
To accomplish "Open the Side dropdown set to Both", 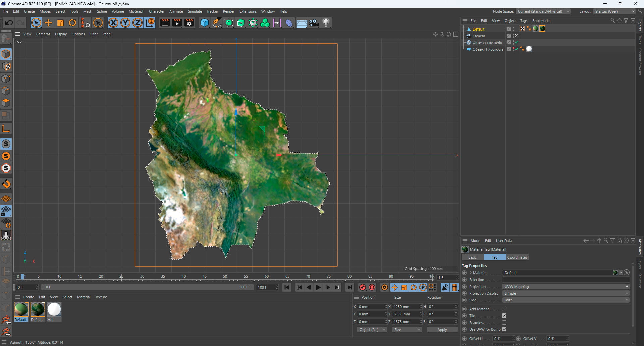I will [x=566, y=300].
